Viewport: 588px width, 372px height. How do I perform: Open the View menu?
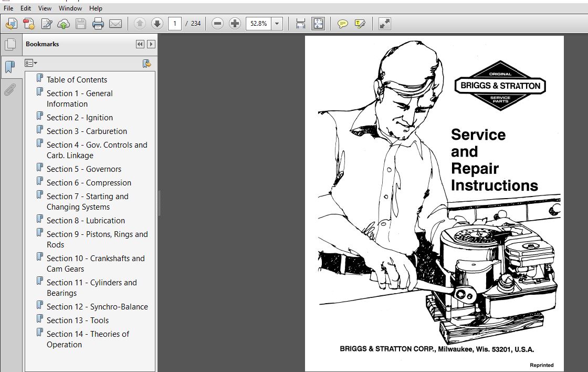pyautogui.click(x=45, y=8)
